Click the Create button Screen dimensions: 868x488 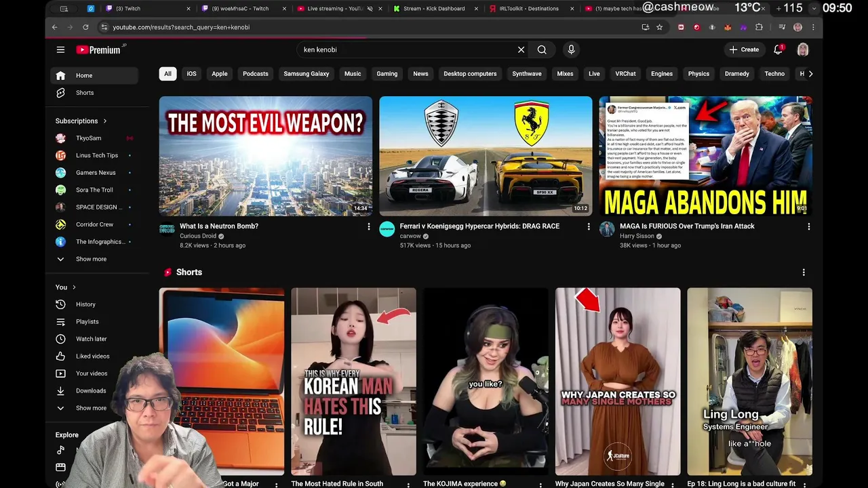point(744,49)
